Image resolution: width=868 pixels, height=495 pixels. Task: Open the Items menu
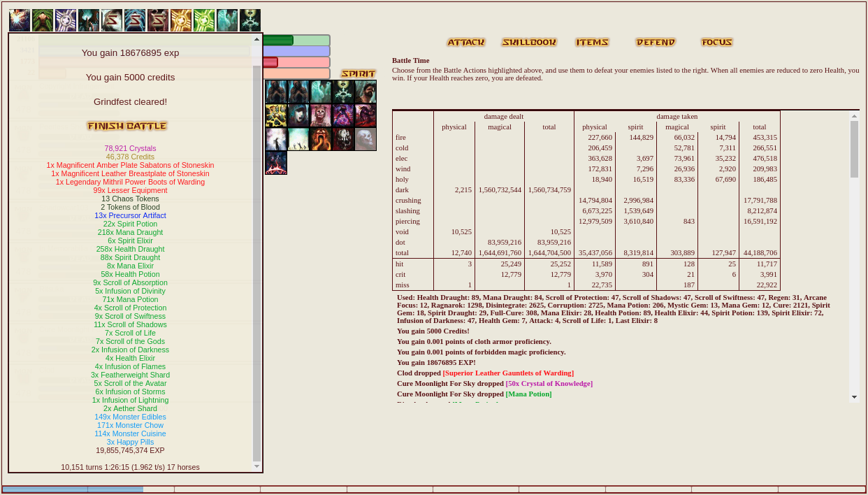(x=592, y=43)
